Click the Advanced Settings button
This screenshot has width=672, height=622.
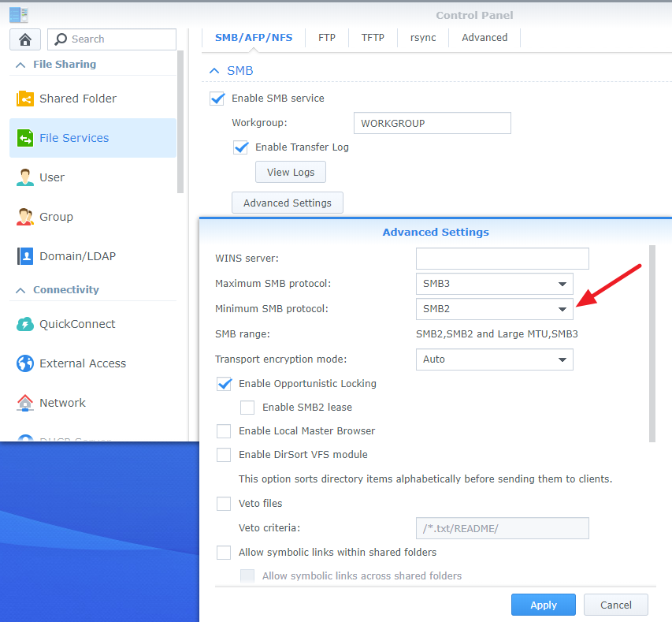tap(287, 203)
